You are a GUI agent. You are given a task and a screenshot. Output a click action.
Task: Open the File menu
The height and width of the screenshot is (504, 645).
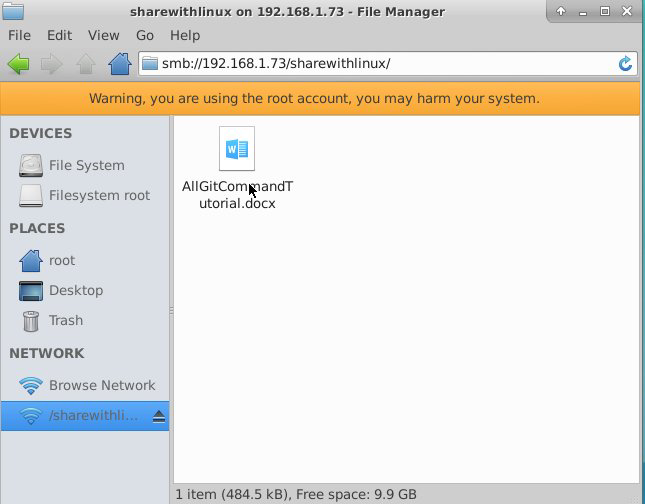(19, 35)
